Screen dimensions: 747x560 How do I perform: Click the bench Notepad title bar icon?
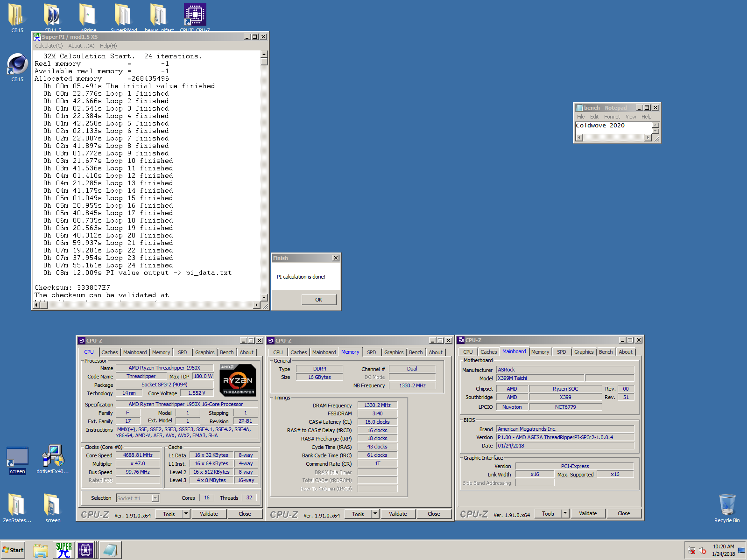[x=579, y=108]
